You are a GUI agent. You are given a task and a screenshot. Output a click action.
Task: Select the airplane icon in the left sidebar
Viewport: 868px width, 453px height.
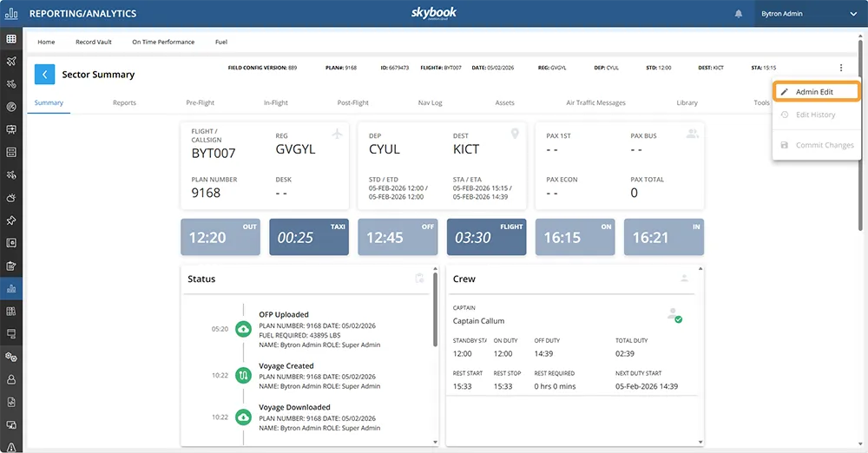pyautogui.click(x=11, y=62)
